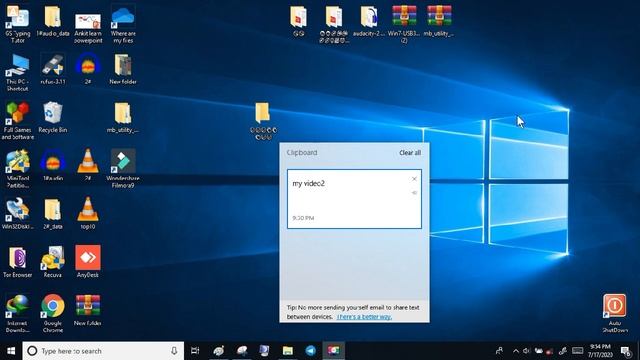This screenshot has height=360, width=640.
Task: Open touch keyboard from tray
Action: click(578, 351)
